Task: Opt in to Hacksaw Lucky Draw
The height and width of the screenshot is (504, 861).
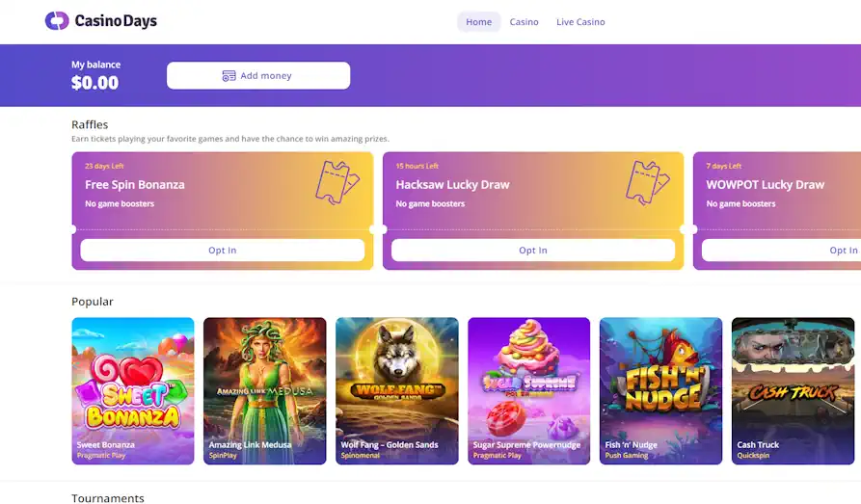Action: 533,251
